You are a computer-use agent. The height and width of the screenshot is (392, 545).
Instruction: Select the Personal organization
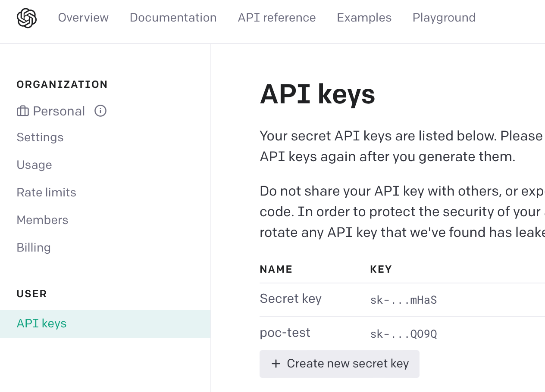59,111
